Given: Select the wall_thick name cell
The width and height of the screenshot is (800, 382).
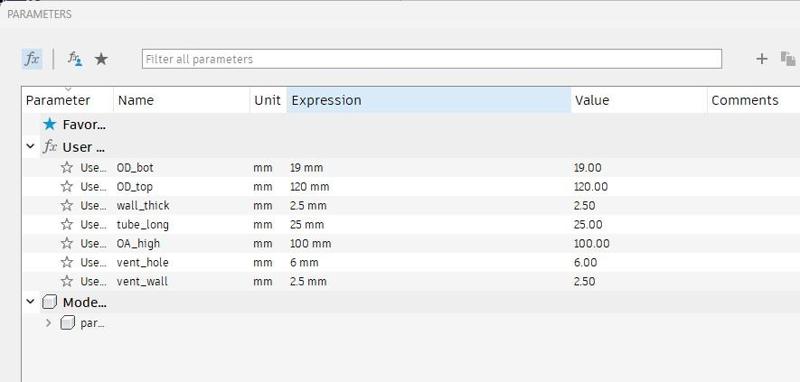Looking at the screenshot, I should click(143, 206).
